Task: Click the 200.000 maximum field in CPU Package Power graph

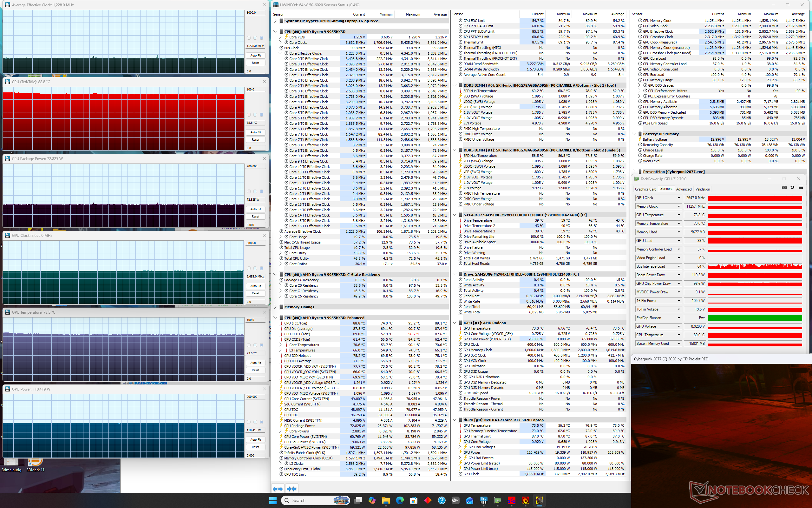Action: point(255,166)
